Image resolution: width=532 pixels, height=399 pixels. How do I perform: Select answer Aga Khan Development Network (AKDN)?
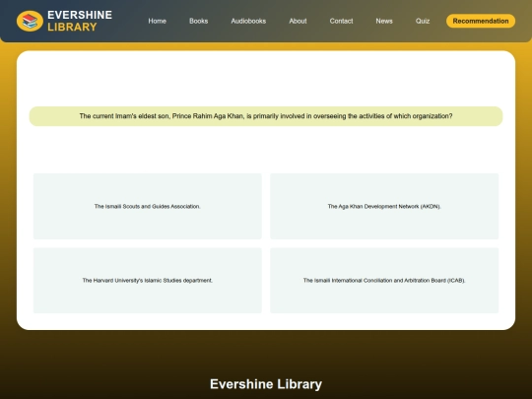(x=384, y=206)
